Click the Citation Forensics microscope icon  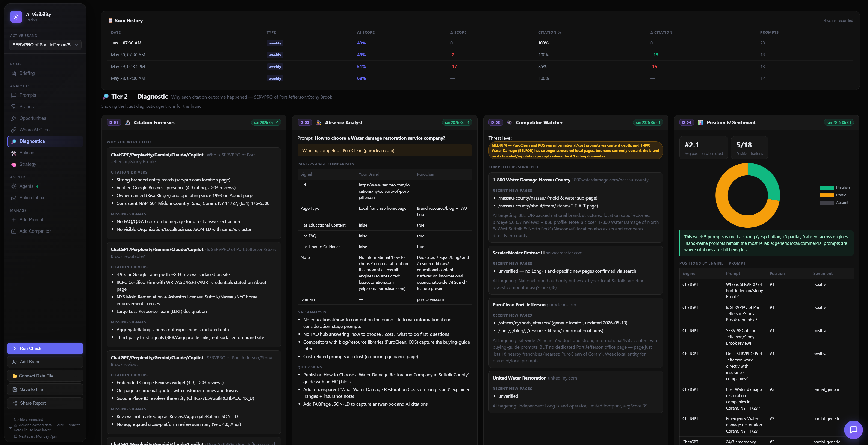(x=128, y=123)
